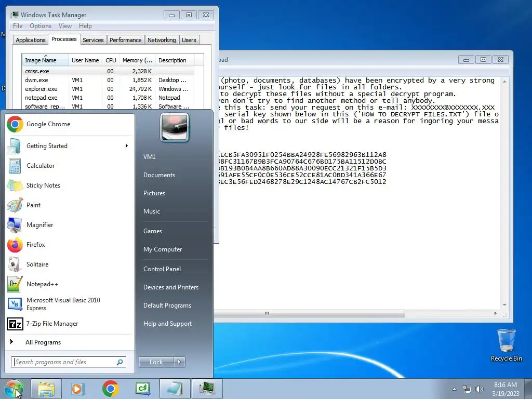Open Getting Started from Start menu
This screenshot has height=399, width=532.
(x=70, y=146)
